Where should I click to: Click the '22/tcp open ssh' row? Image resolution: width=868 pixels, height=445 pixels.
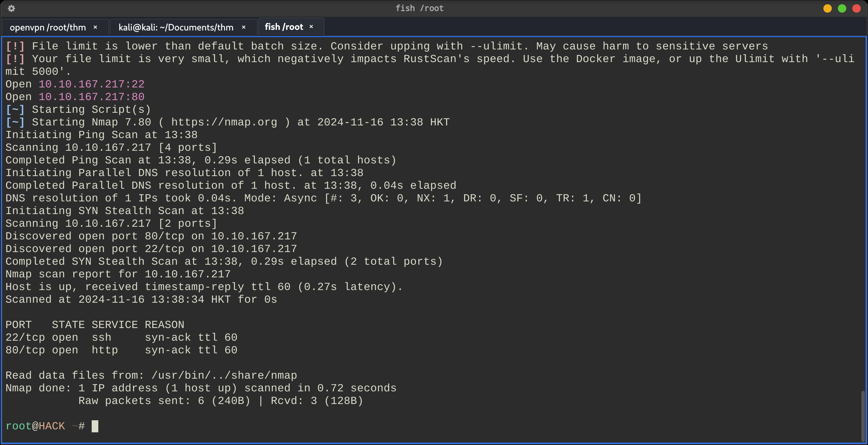click(x=121, y=338)
